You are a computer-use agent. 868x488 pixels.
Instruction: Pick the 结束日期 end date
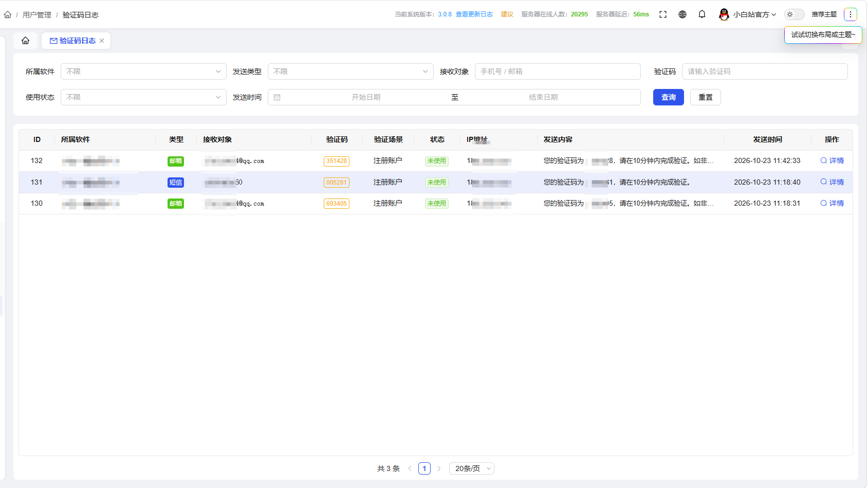coord(543,97)
